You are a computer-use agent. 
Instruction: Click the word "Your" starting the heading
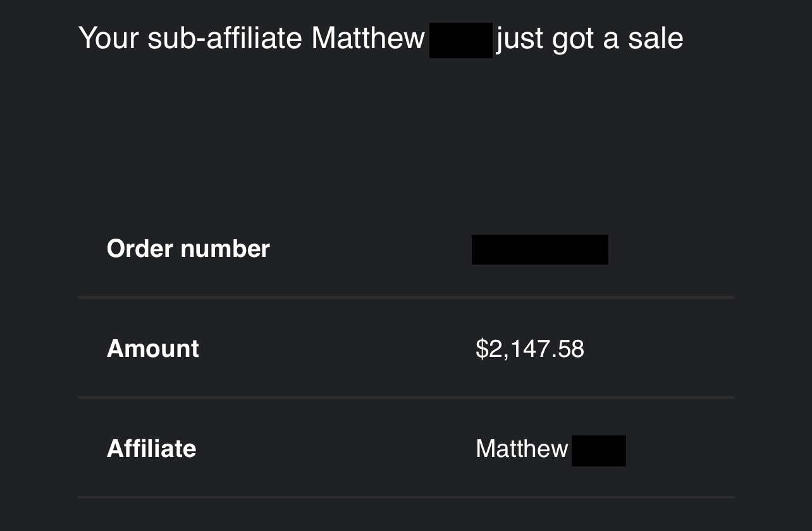pyautogui.click(x=109, y=38)
